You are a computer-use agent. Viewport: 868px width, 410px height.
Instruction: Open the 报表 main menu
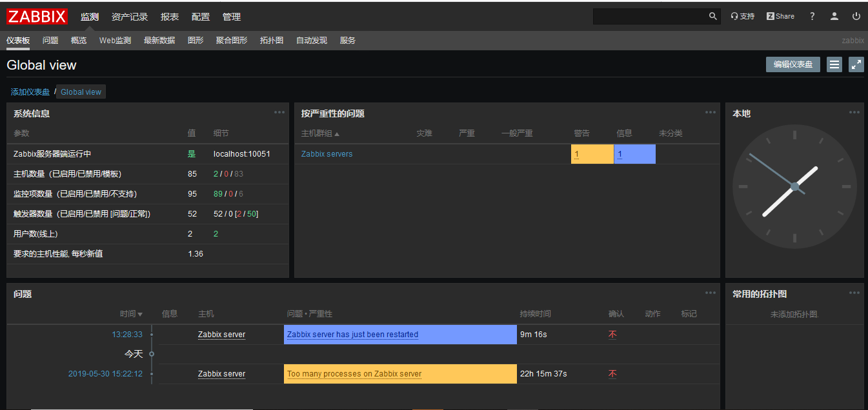pos(170,17)
